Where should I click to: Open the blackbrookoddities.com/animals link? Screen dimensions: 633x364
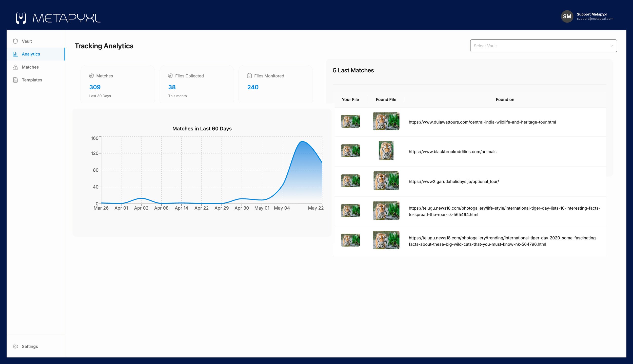pyautogui.click(x=452, y=152)
